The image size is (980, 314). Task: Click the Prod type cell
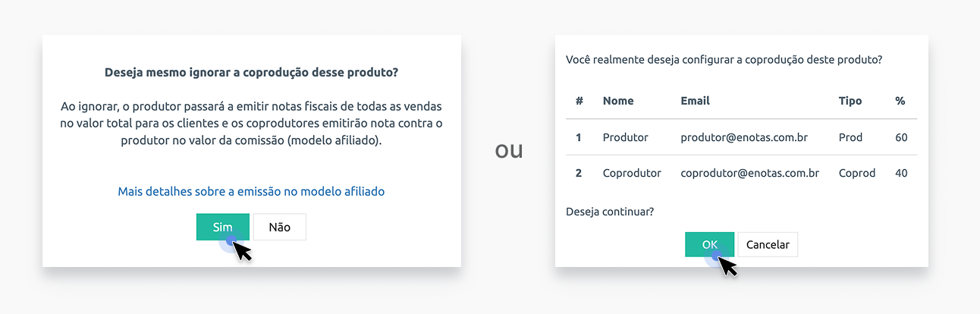tap(851, 137)
